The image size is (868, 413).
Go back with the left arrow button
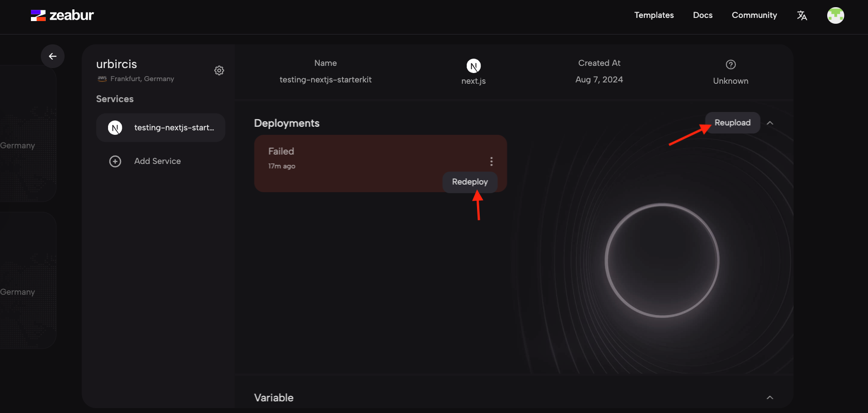[52, 56]
